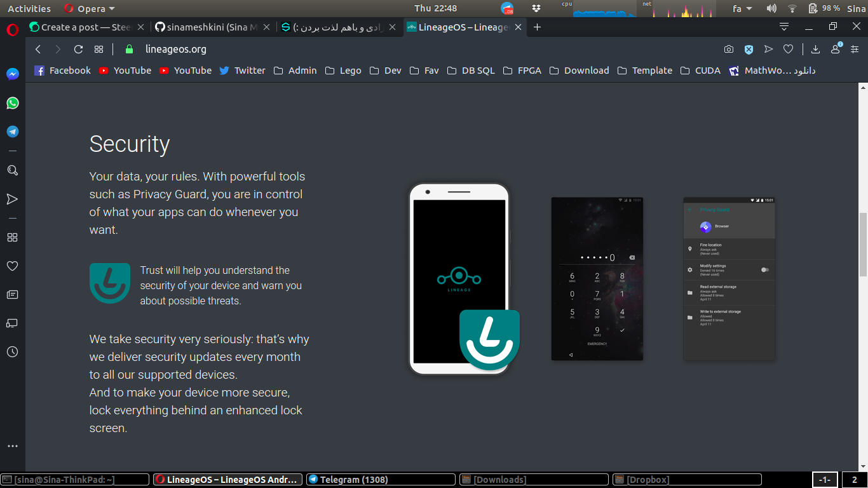868x488 pixels.
Task: Open the fa keyboard layout menu
Action: [x=742, y=8]
